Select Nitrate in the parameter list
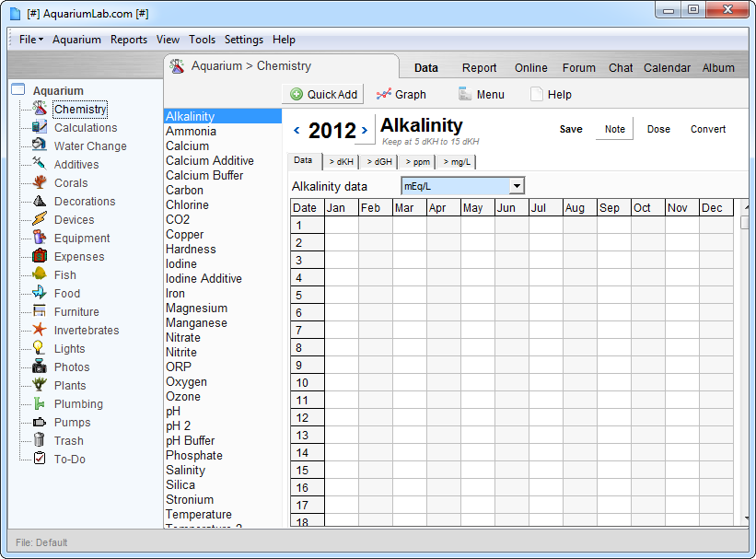This screenshot has height=559, width=756. (222, 337)
